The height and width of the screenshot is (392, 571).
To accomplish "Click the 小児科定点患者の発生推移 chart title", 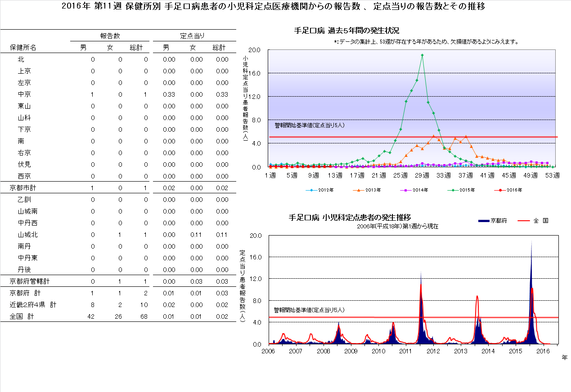I will click(x=350, y=218).
